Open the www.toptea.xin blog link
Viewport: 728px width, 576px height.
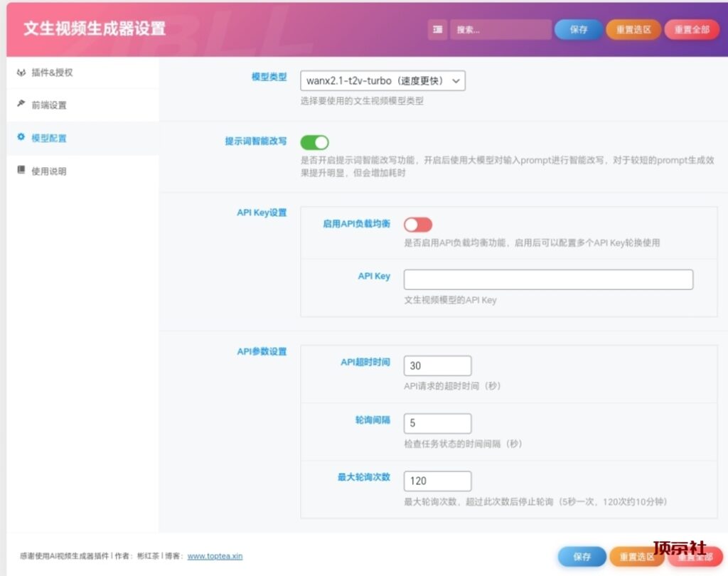pyautogui.click(x=215, y=556)
